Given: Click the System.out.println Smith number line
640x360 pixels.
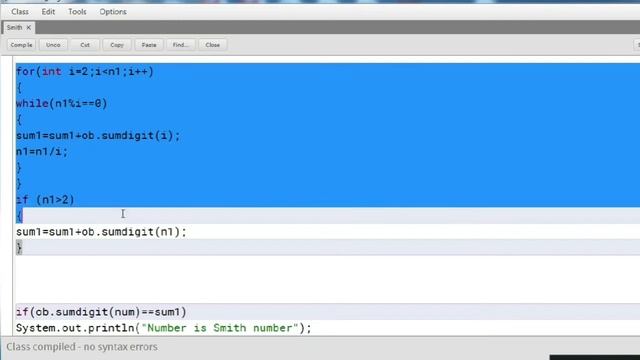Looking at the screenshot, I should (x=164, y=328).
